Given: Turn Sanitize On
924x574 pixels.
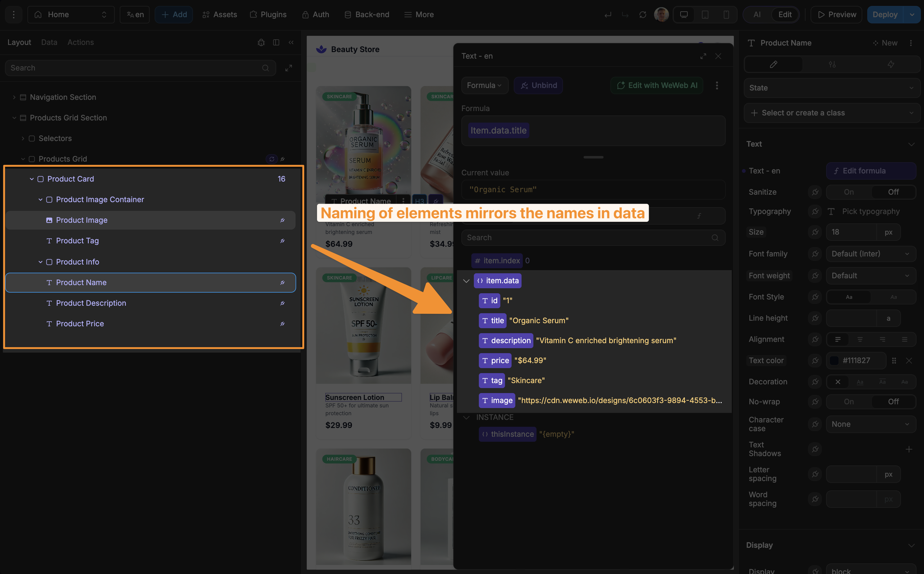Looking at the screenshot, I should tap(849, 192).
